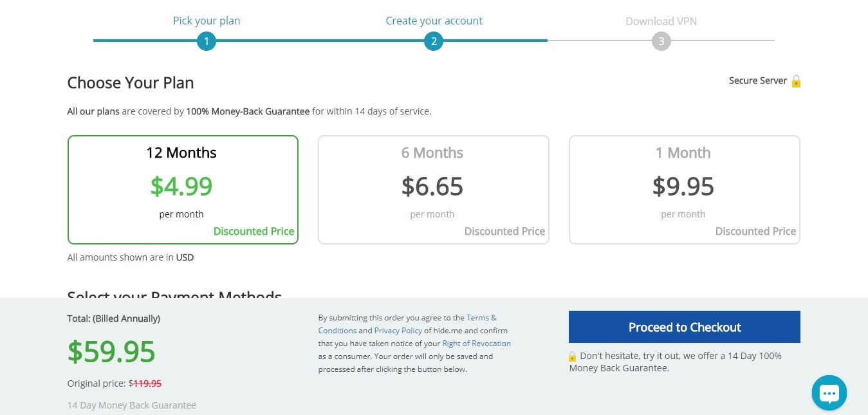Choose the 1 Month plan card
868x415 pixels.
point(685,190)
